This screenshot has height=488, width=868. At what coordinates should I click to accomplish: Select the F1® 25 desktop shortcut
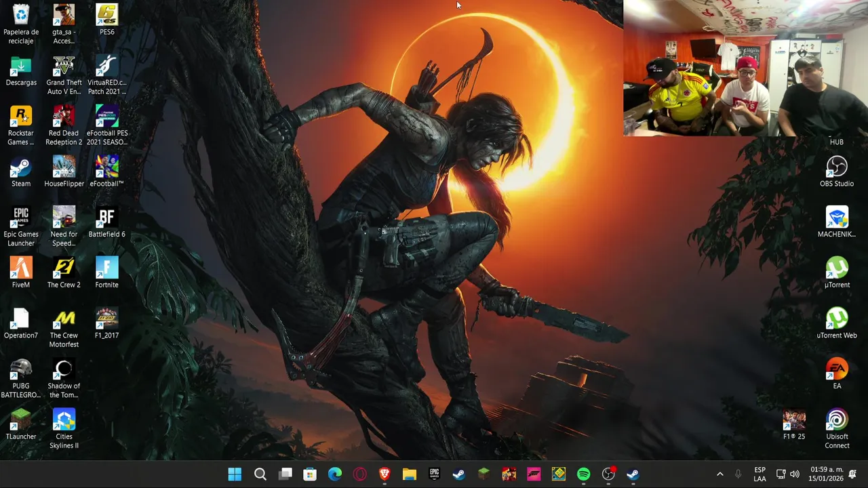pos(794,424)
